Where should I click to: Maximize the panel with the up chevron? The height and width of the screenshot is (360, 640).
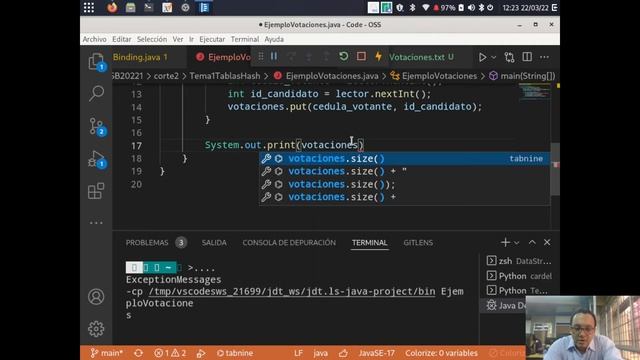(532, 242)
